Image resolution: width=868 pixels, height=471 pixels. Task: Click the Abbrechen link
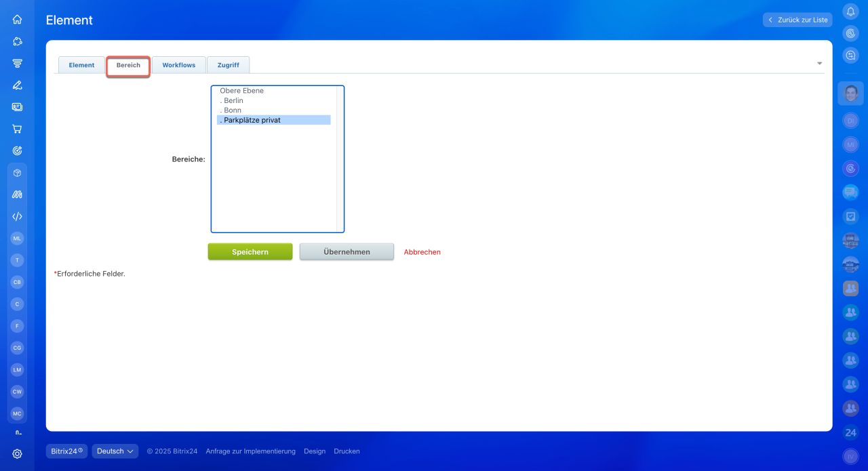coord(422,252)
